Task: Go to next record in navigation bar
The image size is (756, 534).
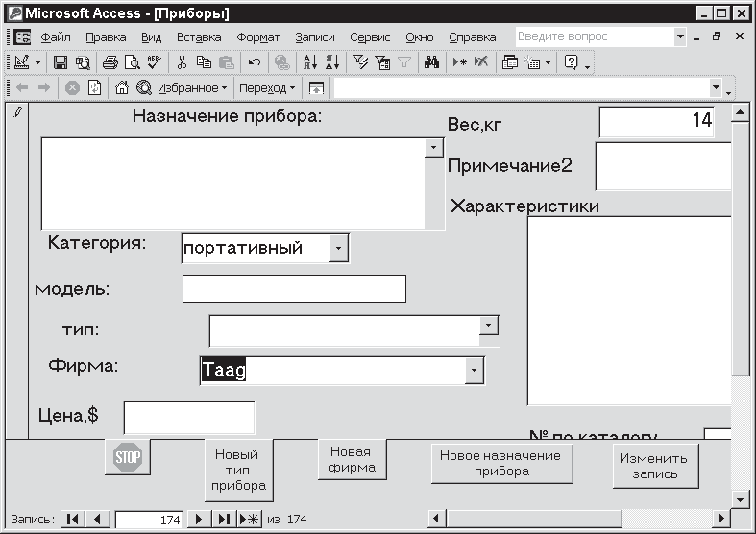Action: (x=199, y=520)
